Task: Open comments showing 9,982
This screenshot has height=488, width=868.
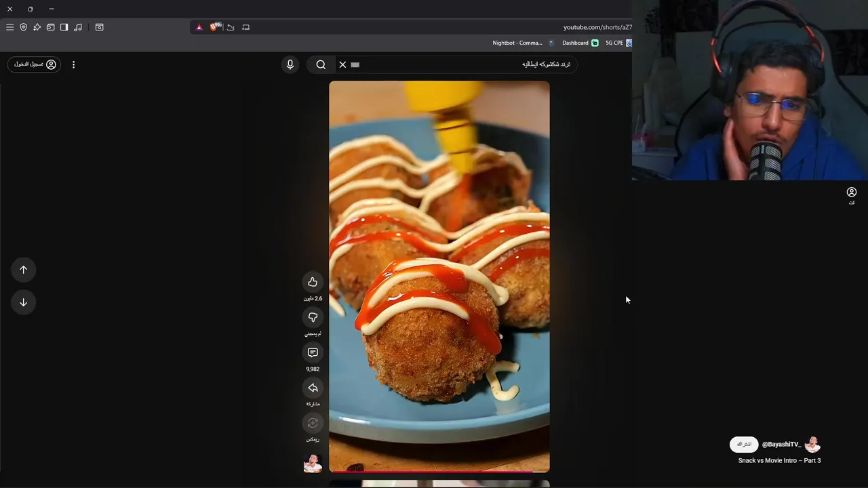Action: click(313, 352)
